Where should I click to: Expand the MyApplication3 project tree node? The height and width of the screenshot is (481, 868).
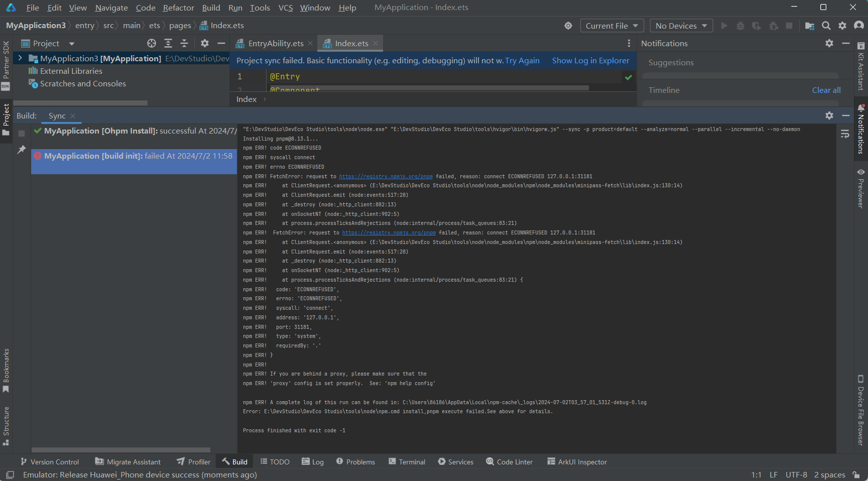click(x=20, y=58)
